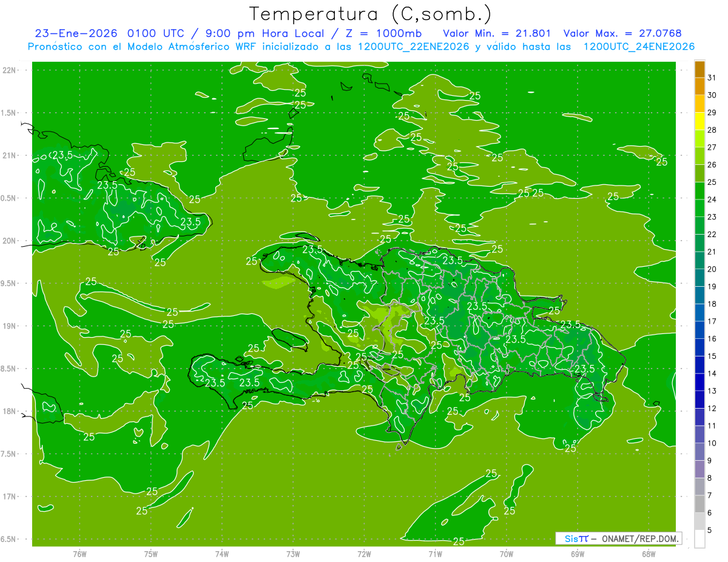Click the 'Temperatura (C,somb.)' map title
728x562 pixels.
tap(371, 14)
